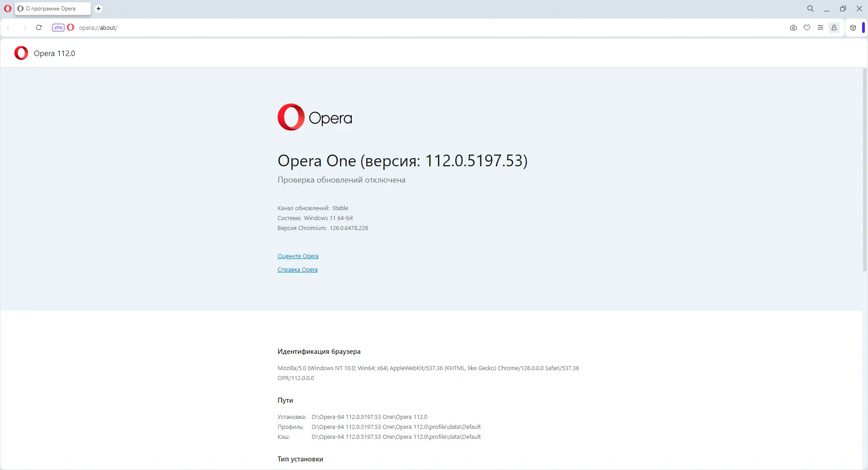Click the 'Идентификация браузера' heading

click(x=319, y=352)
